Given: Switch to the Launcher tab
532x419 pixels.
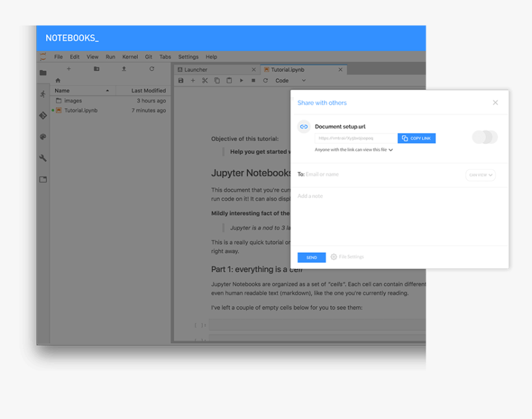Looking at the screenshot, I should [x=217, y=69].
